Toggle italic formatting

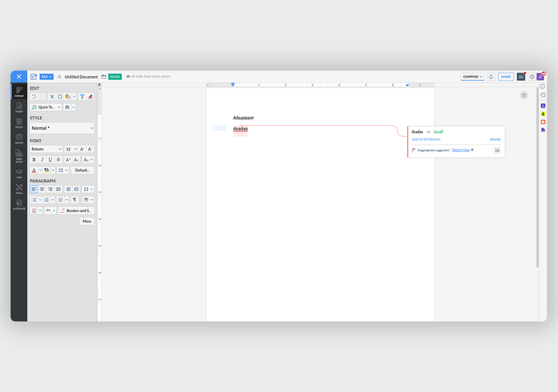tap(42, 160)
